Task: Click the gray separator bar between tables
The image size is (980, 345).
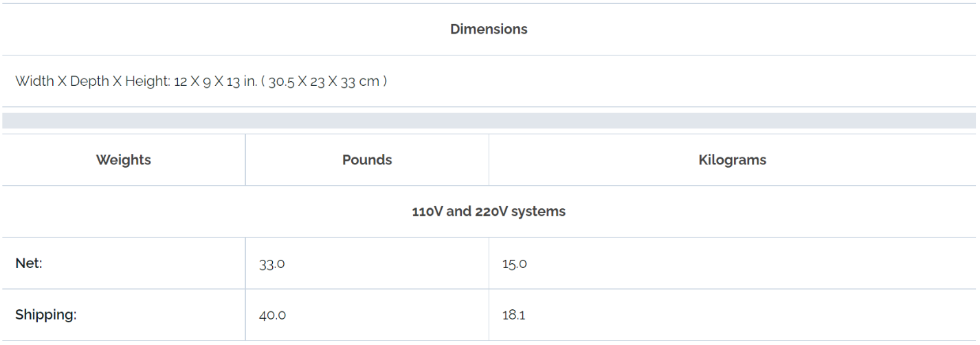Action: click(x=489, y=121)
